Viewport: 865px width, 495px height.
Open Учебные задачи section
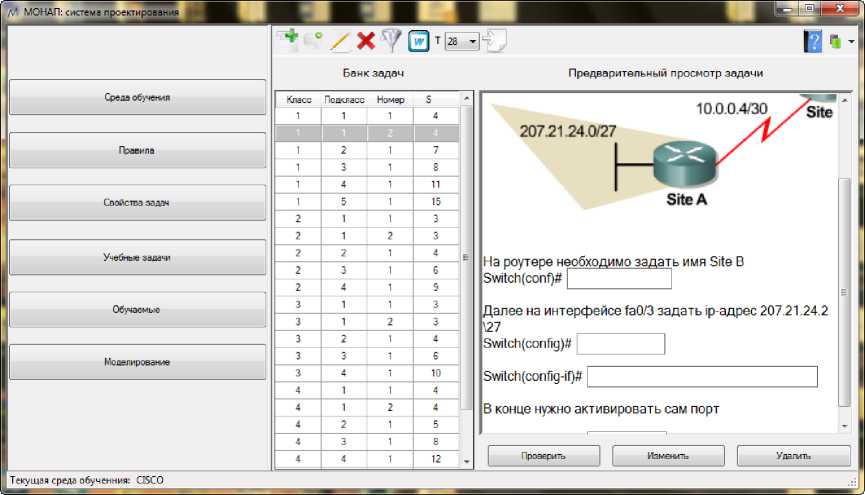[137, 257]
